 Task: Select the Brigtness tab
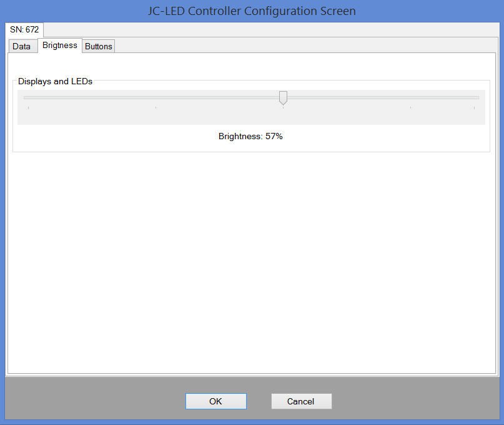60,46
